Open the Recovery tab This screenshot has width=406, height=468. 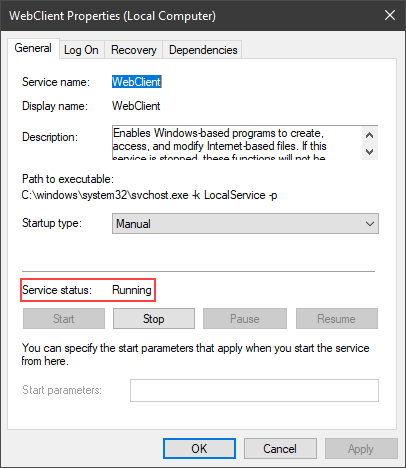(x=134, y=50)
